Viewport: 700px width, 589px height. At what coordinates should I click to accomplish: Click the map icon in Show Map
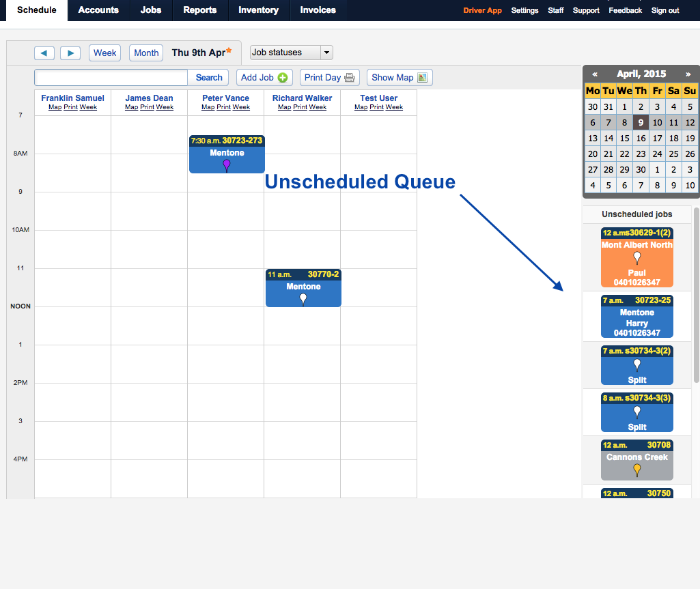coord(422,78)
